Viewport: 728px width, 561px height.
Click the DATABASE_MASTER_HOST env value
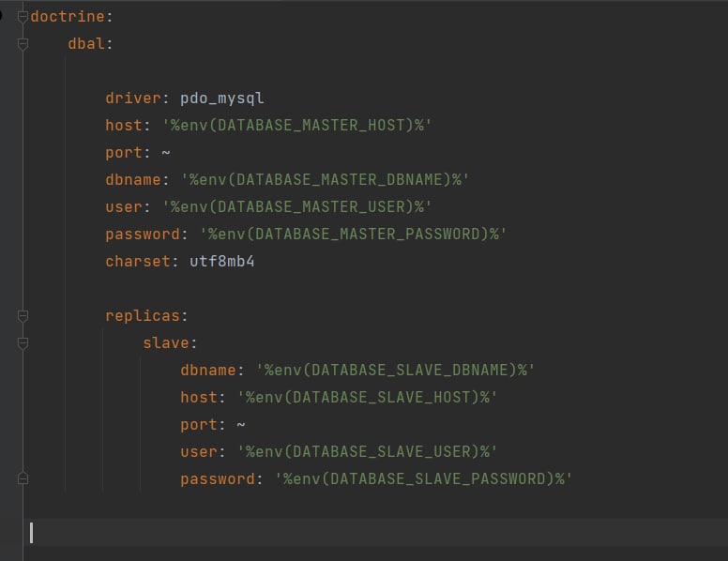[x=297, y=126]
